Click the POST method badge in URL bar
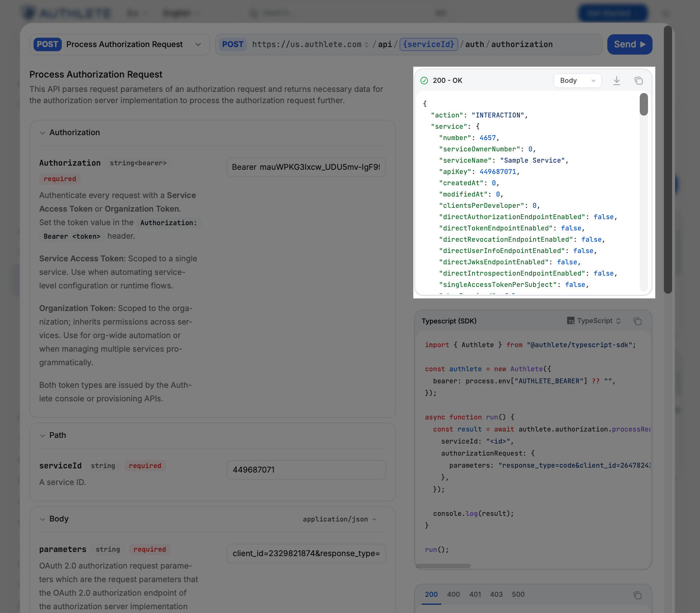The width and height of the screenshot is (700, 613). tap(233, 44)
